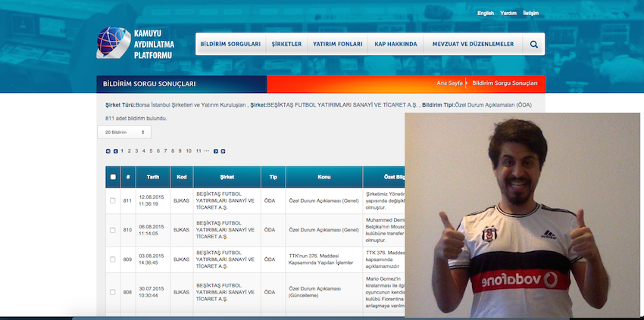Tick the checkbox for notification 810
Viewport: 644px width, 320px height.
113,230
